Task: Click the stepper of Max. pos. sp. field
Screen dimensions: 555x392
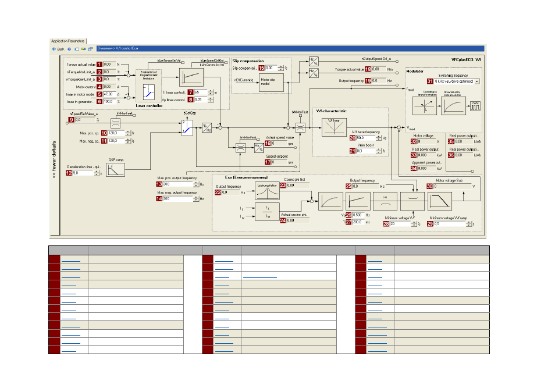Action: (x=128, y=133)
